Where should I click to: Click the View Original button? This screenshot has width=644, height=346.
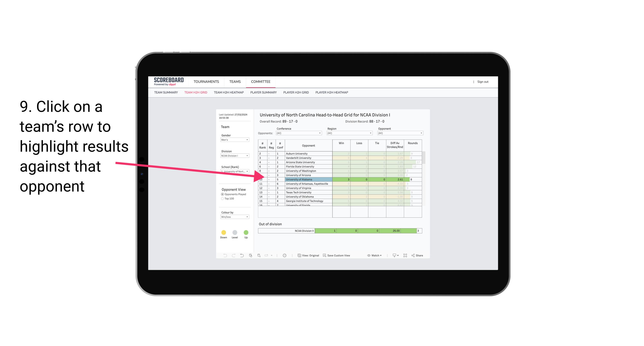(x=308, y=255)
